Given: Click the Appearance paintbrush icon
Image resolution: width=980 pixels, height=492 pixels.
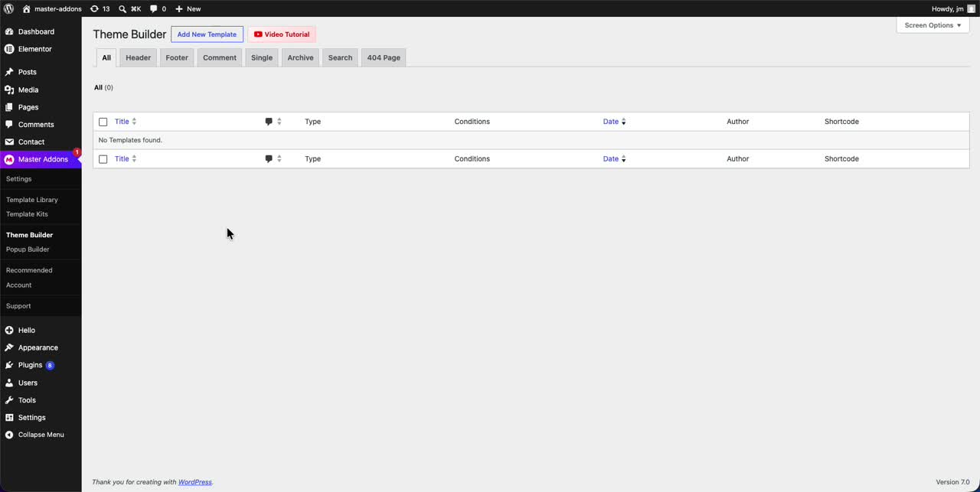Looking at the screenshot, I should coord(9,347).
